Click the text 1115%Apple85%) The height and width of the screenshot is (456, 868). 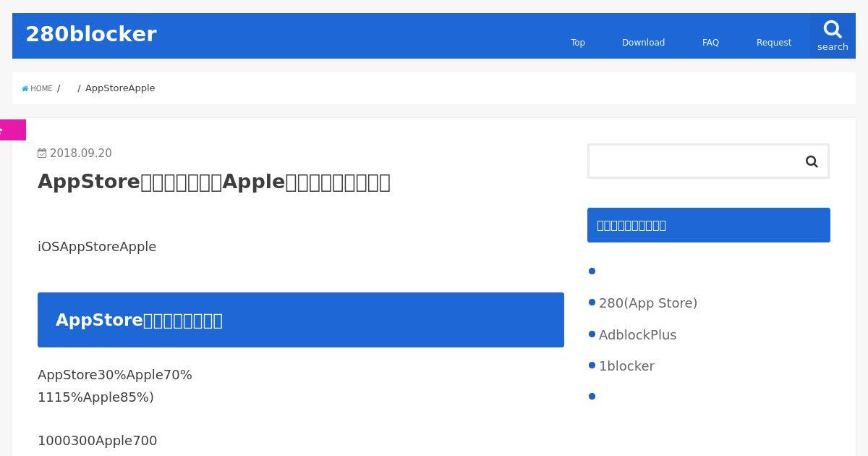coord(95,397)
